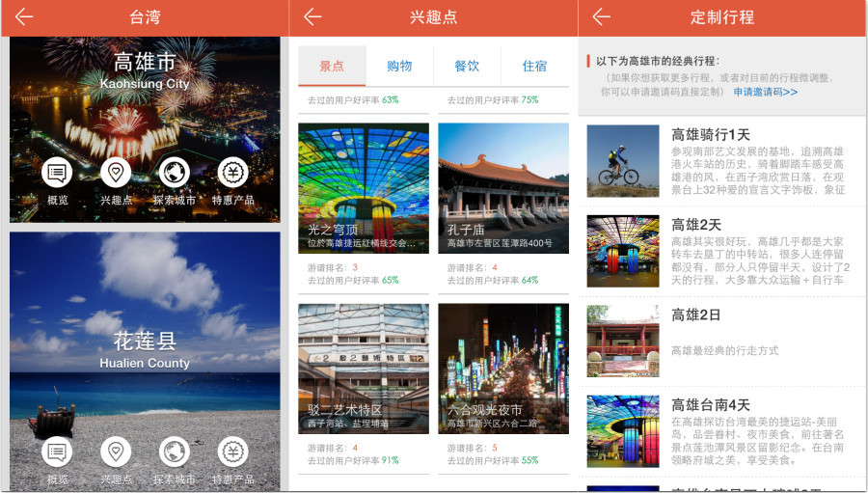Open the 高雄2日 temple thumbnail
The height and width of the screenshot is (493, 868).
tap(623, 342)
